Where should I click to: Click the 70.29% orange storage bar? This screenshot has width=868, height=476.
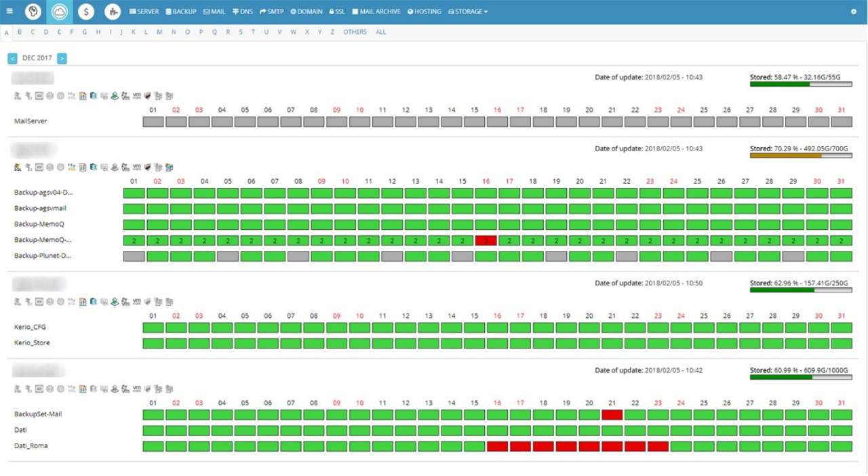[x=801, y=155]
